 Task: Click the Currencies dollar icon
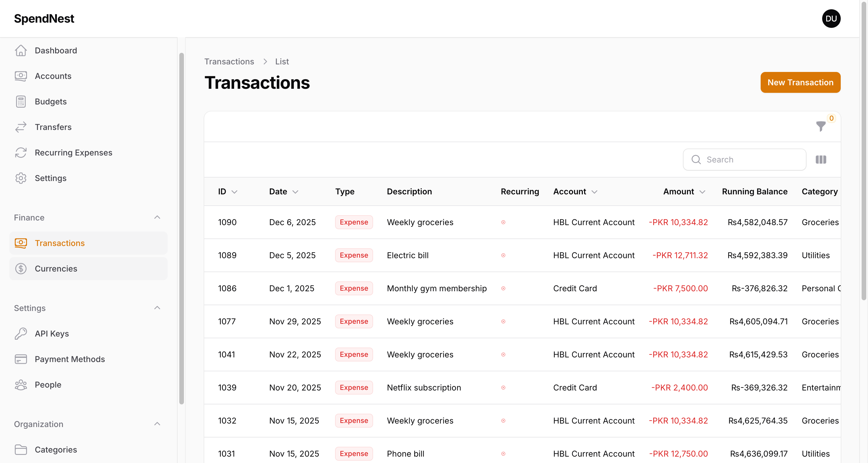tap(21, 269)
